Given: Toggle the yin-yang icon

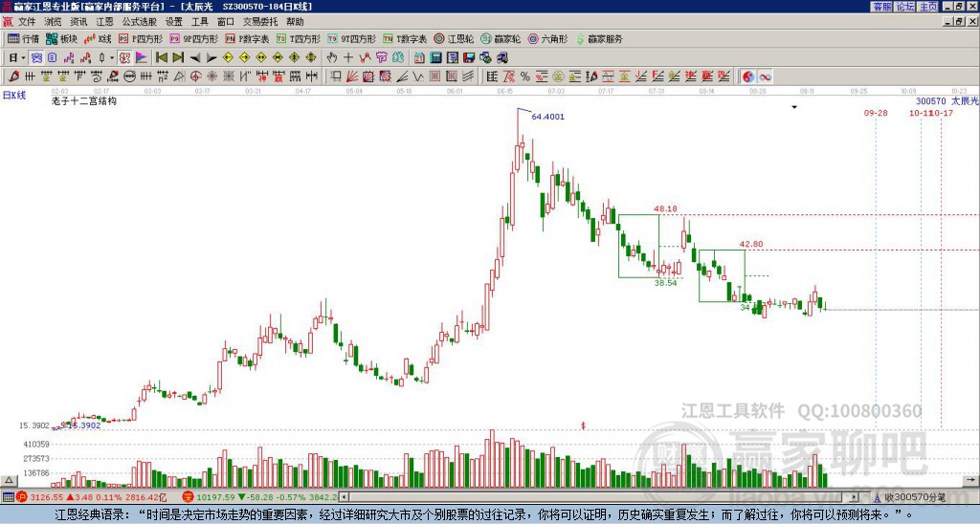Looking at the screenshot, I should pos(748,76).
